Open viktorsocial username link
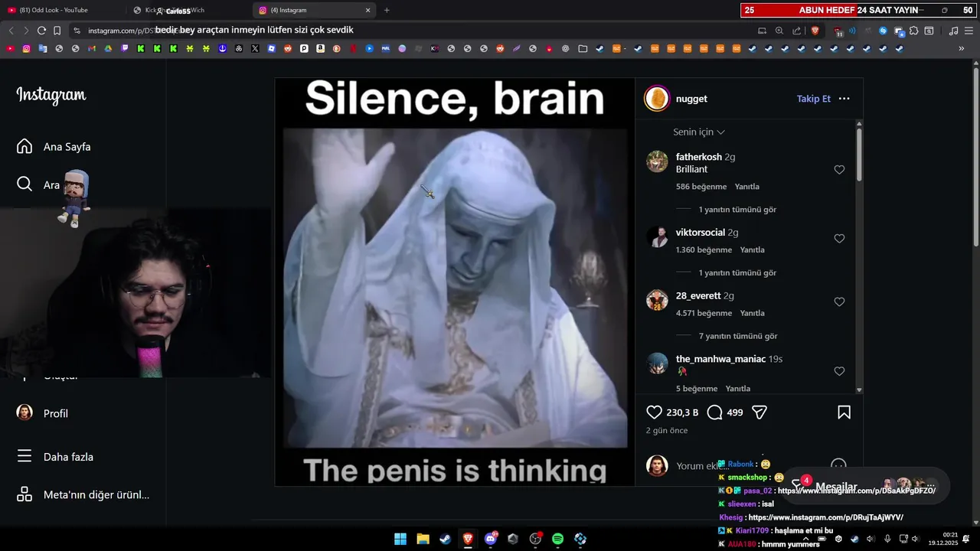980x551 pixels. pos(700,233)
